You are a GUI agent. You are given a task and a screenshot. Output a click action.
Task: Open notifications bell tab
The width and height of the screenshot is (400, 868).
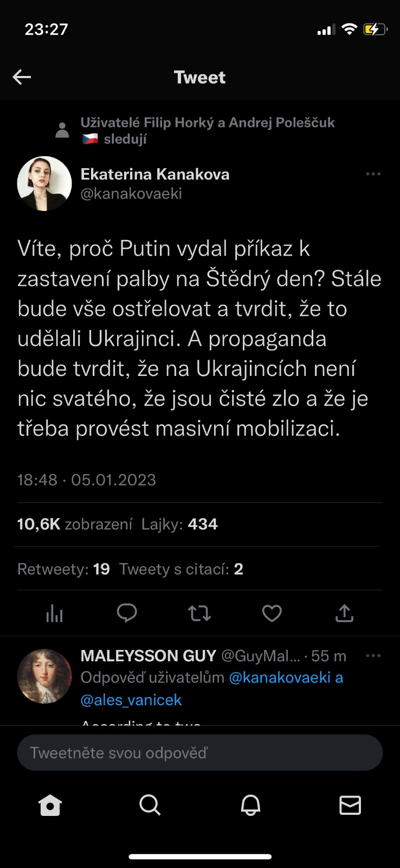click(x=250, y=806)
